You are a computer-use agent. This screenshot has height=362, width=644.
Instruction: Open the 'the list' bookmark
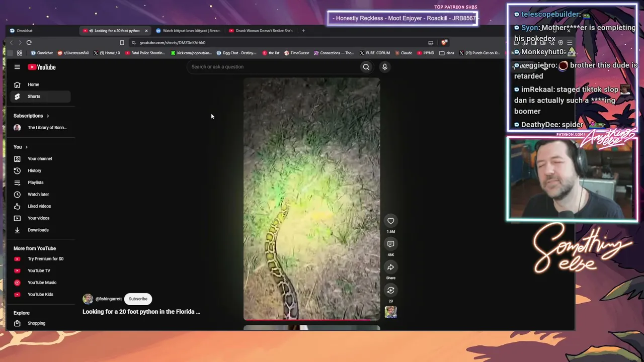coord(271,53)
